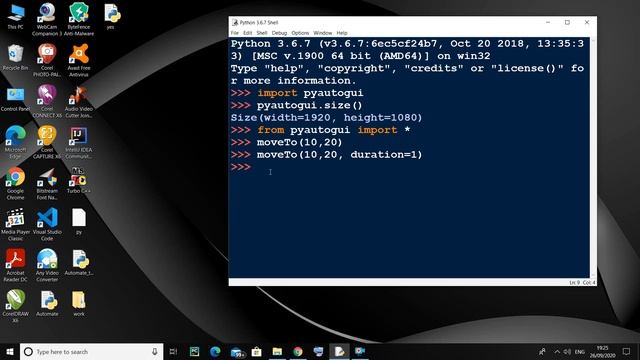The image size is (640, 360).
Task: Click the 'import pyautogui' line in shell
Action: pos(297,93)
